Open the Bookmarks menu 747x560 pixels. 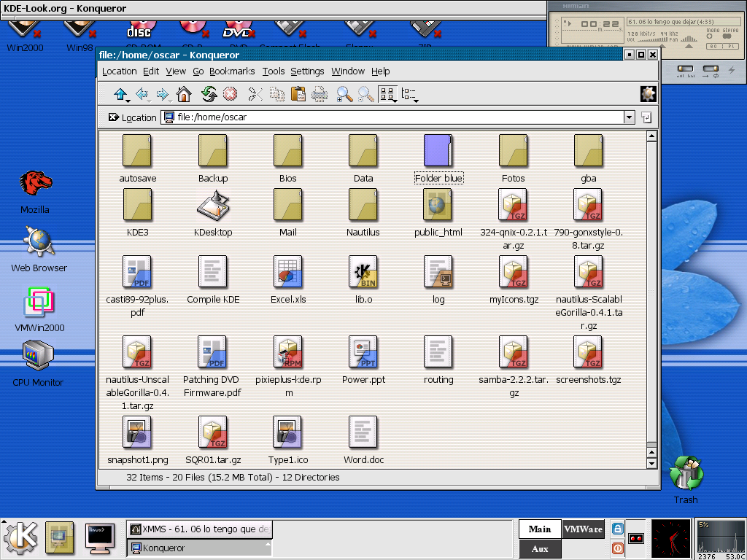coord(232,71)
